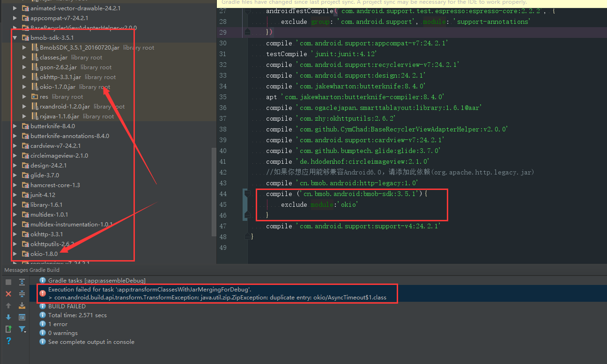Screen dimensions: 607x364
Task: Select the okhttp-3.3.1 library tree row
Action: [x=106, y=234]
